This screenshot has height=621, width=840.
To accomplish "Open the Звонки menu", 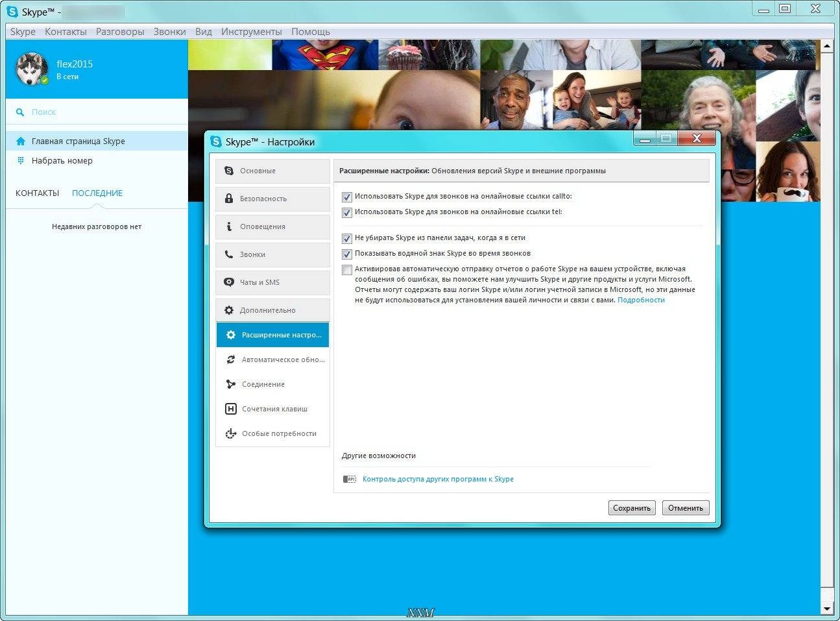I will tap(170, 31).
